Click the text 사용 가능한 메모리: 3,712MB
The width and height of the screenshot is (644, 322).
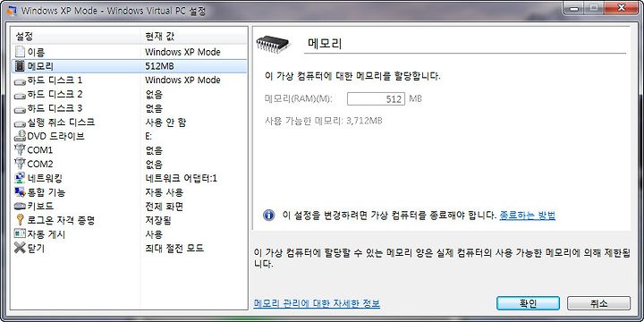tap(324, 121)
